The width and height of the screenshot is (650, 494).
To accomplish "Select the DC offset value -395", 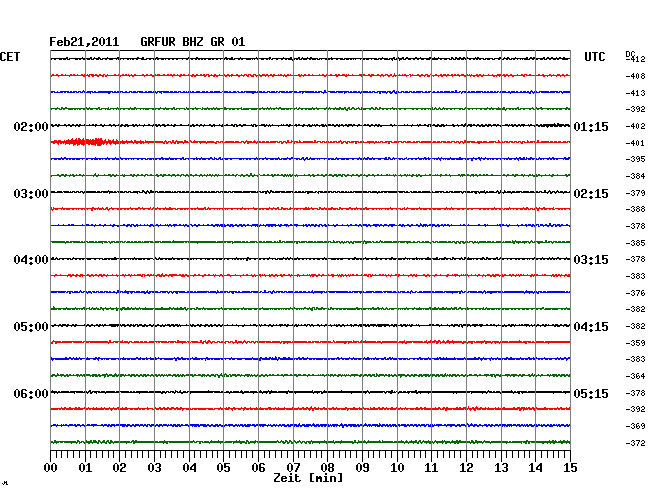I will pos(635,159).
